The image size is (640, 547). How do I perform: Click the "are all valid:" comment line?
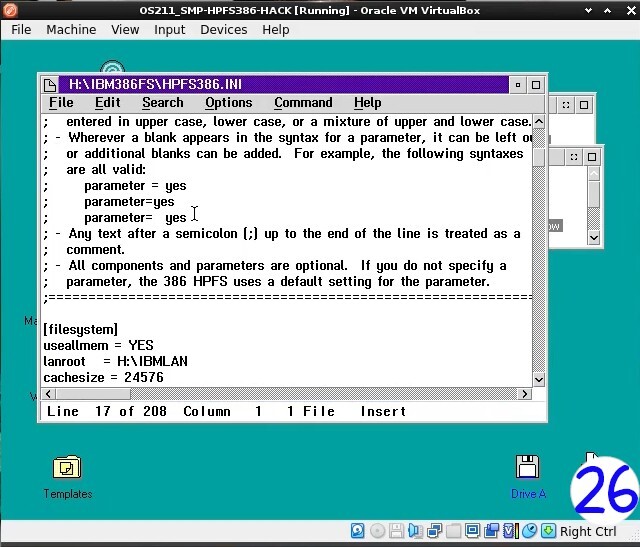106,169
